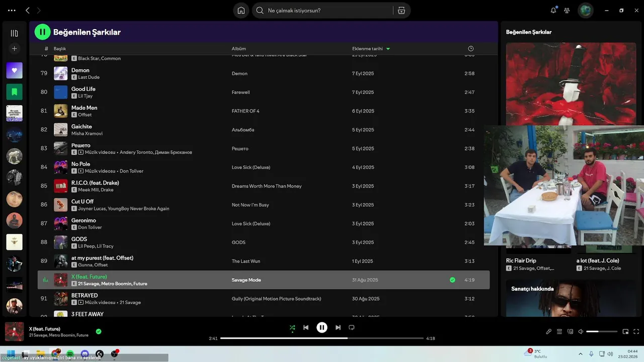Open the Dreams Worth More Than Money album
This screenshot has width=644, height=362.
267,186
